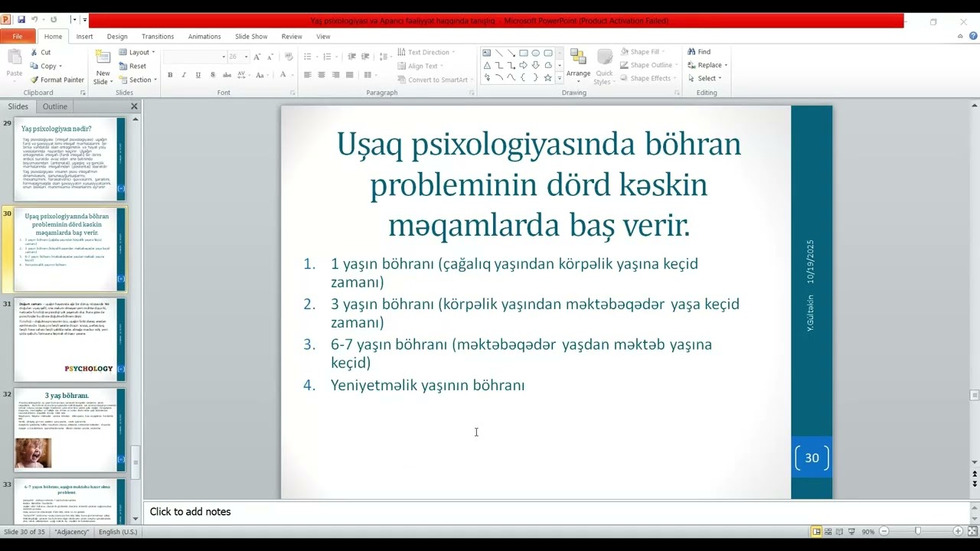
Task: Select the oval shape
Action: tap(536, 53)
